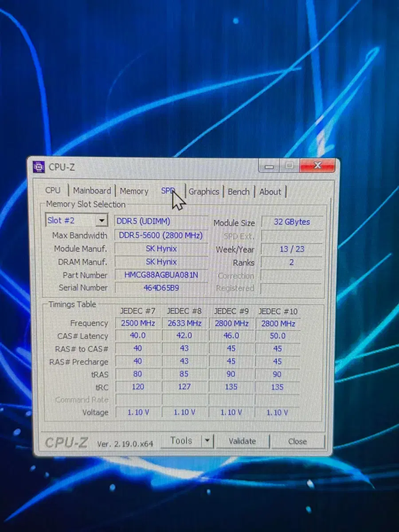This screenshot has height=532, width=399.
Task: Click the DRAM Manuf. SK Hynix value
Action: click(161, 262)
